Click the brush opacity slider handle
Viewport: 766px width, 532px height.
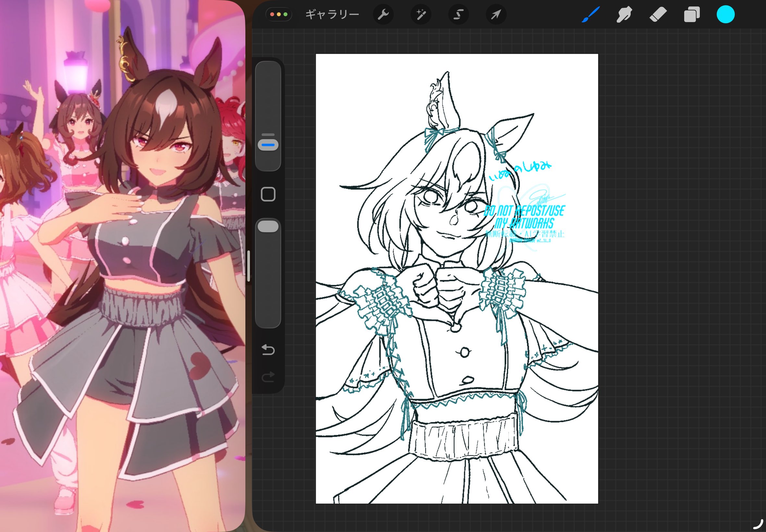(268, 226)
